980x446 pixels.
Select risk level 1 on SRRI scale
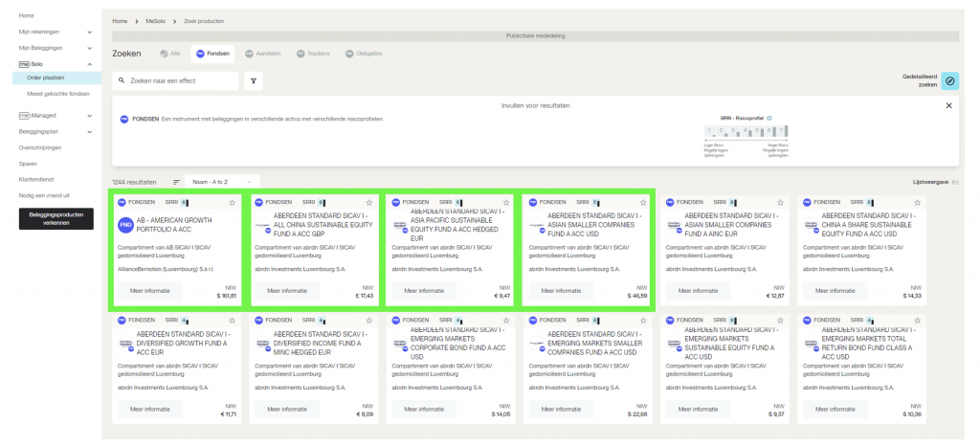coord(710,131)
